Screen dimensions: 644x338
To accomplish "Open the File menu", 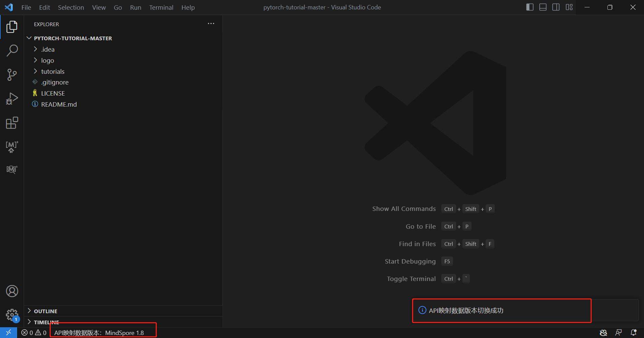I will pyautogui.click(x=26, y=7).
